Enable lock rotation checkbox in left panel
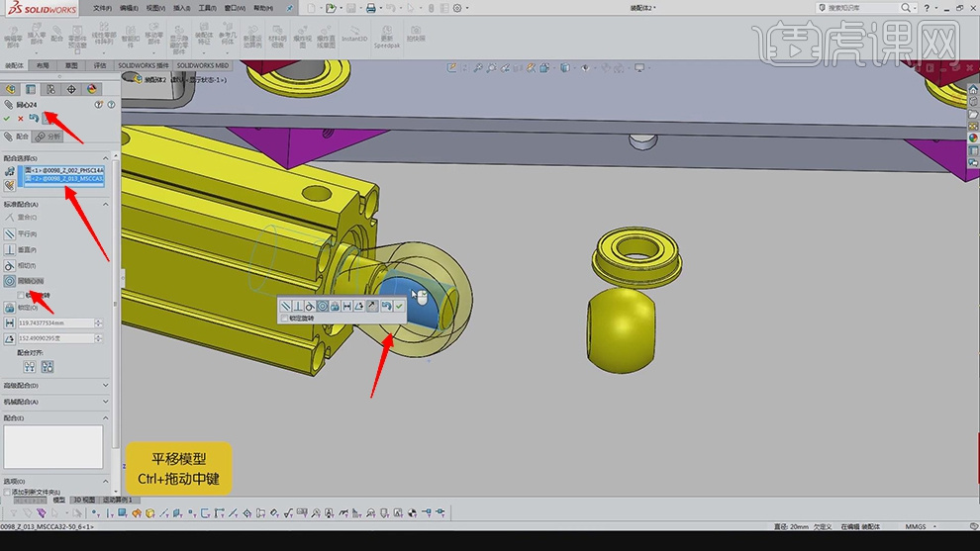This screenshot has width=980, height=551. pos(22,295)
